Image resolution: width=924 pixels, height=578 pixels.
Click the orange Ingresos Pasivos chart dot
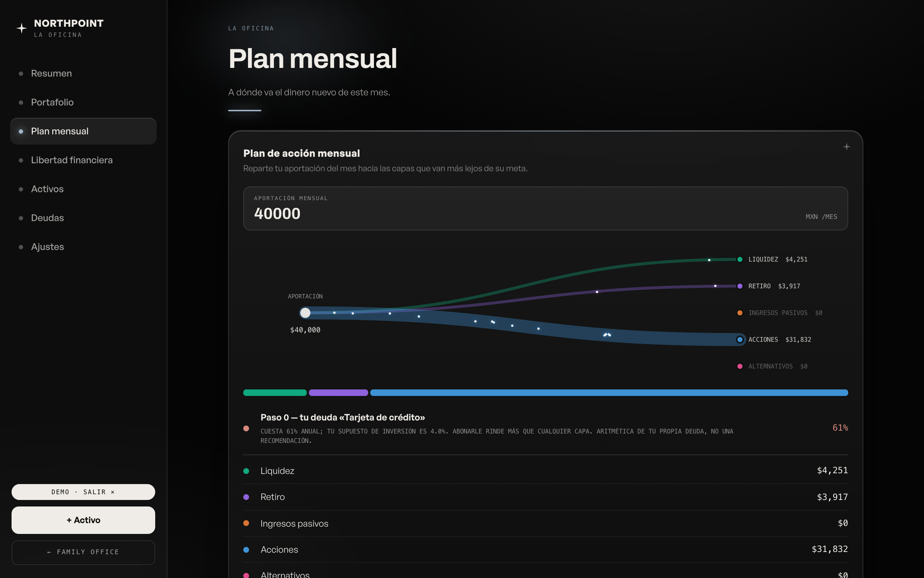pos(740,313)
